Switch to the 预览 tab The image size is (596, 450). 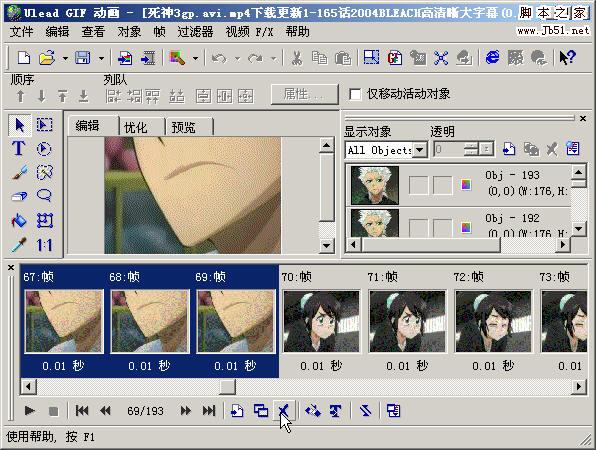(189, 127)
